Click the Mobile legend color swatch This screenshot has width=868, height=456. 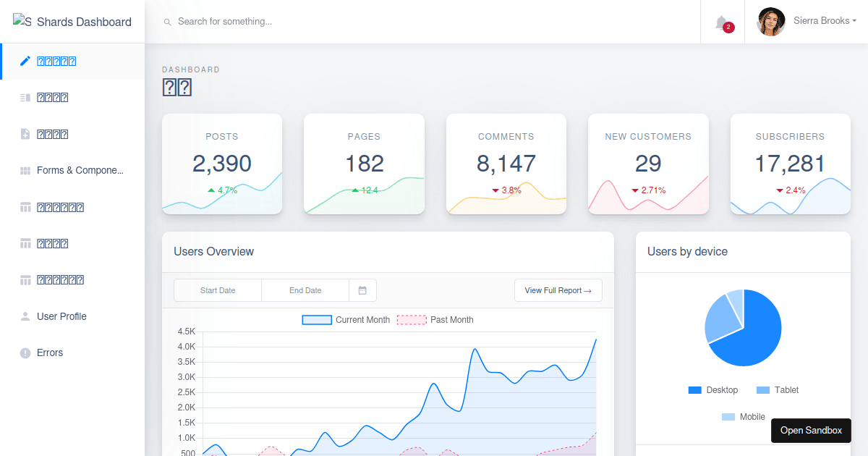point(727,416)
